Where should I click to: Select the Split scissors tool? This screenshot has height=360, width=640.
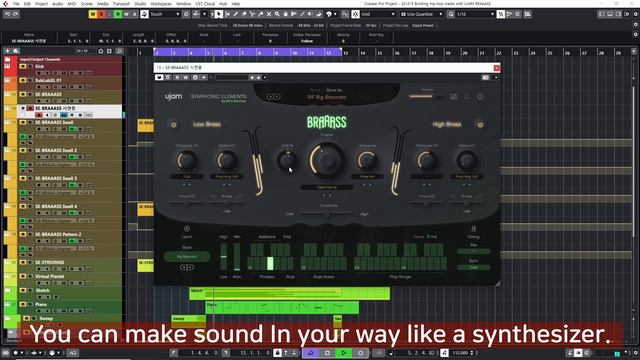point(252,14)
